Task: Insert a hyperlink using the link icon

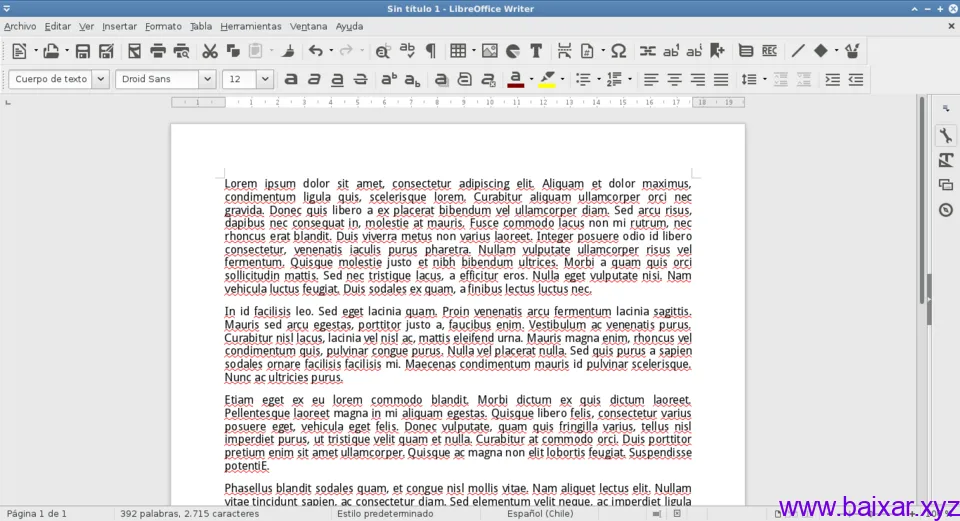Action: click(647, 51)
